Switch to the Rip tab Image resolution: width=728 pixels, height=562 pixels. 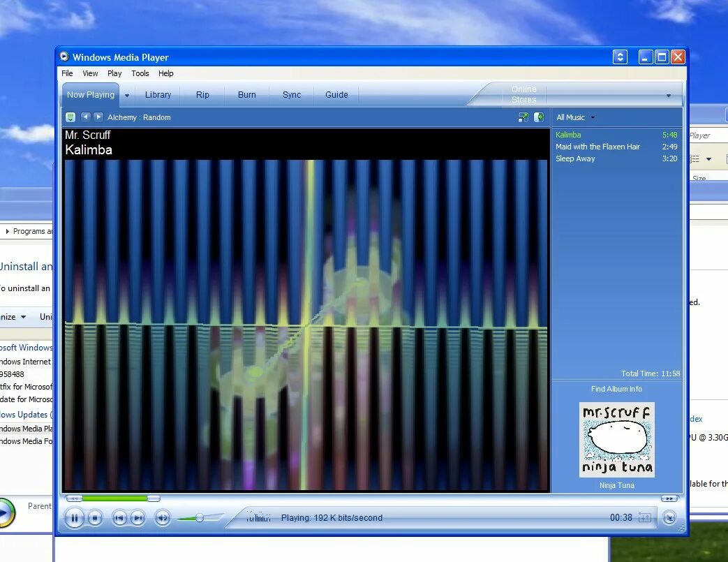[x=202, y=95]
